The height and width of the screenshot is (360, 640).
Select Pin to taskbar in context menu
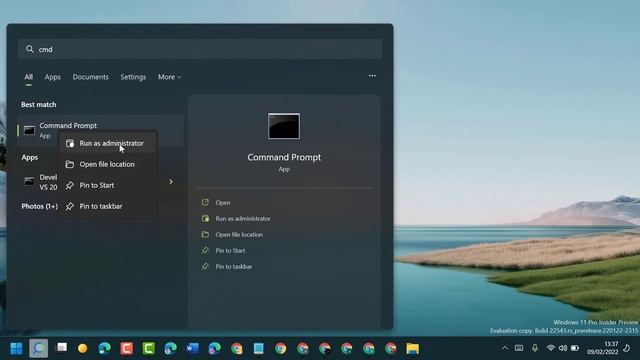(108, 206)
